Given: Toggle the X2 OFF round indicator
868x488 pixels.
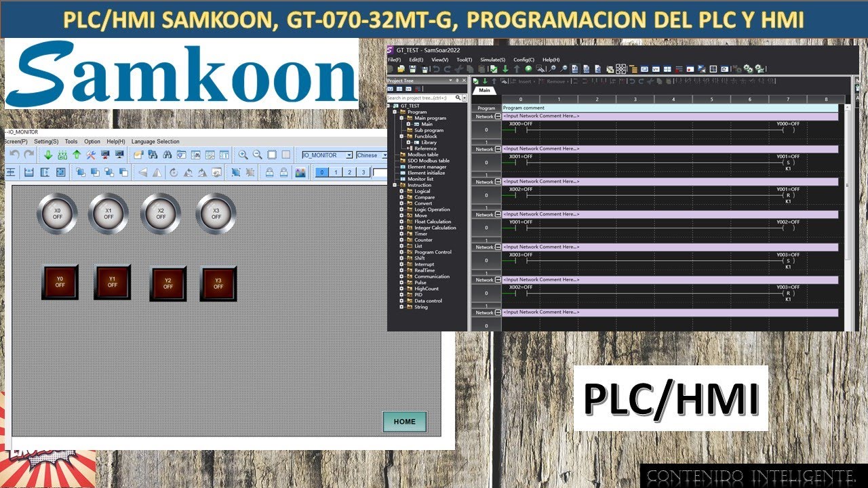Looking at the screenshot, I should point(161,213).
